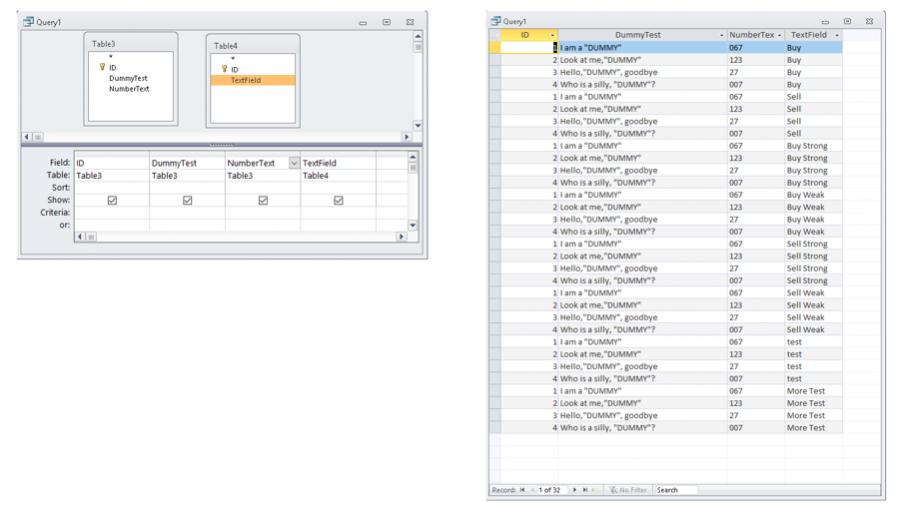Click the row selector of first datasheet row
Image resolution: width=913 pixels, height=522 pixels.
(495, 48)
